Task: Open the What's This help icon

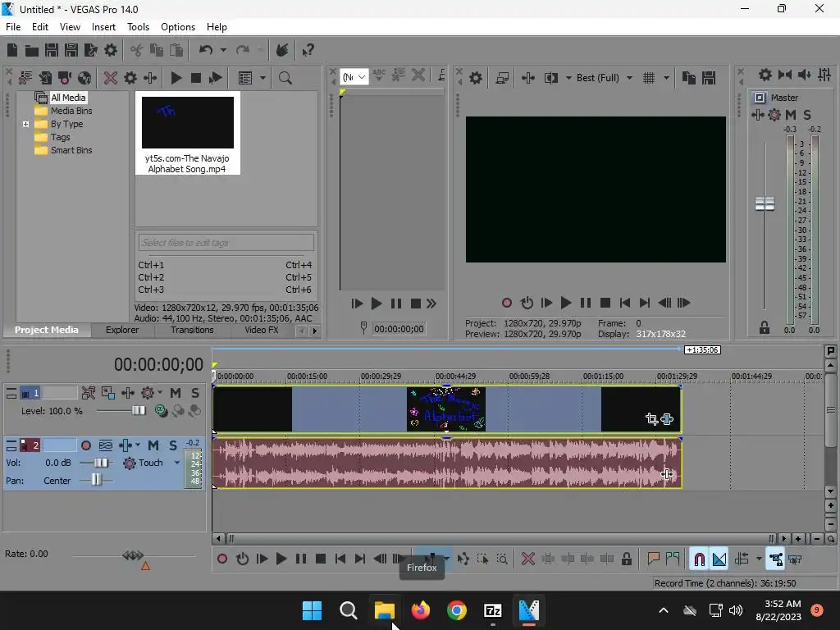Action: [x=308, y=50]
